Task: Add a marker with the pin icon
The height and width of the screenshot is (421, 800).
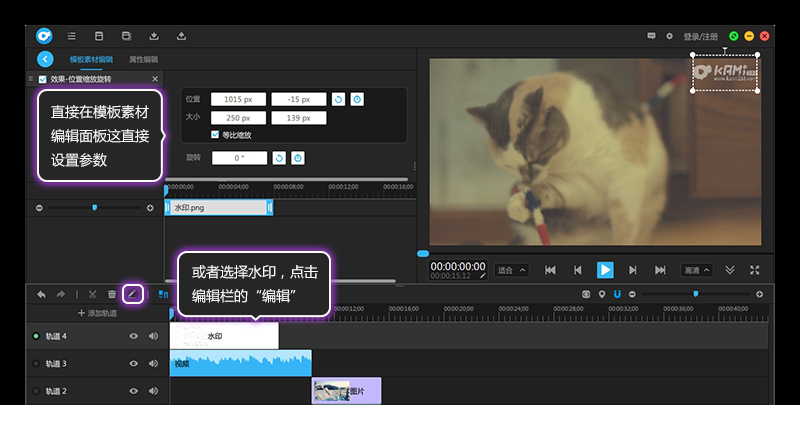Action: pos(602,294)
